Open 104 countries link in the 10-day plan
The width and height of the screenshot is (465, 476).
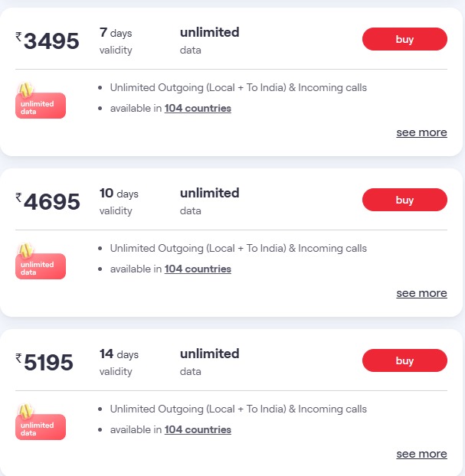click(198, 269)
